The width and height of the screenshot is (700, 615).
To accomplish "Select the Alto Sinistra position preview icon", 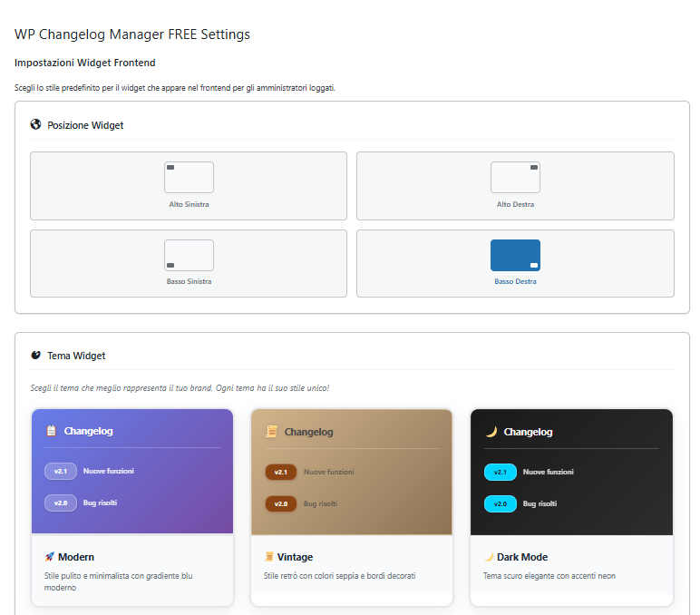I will click(189, 177).
